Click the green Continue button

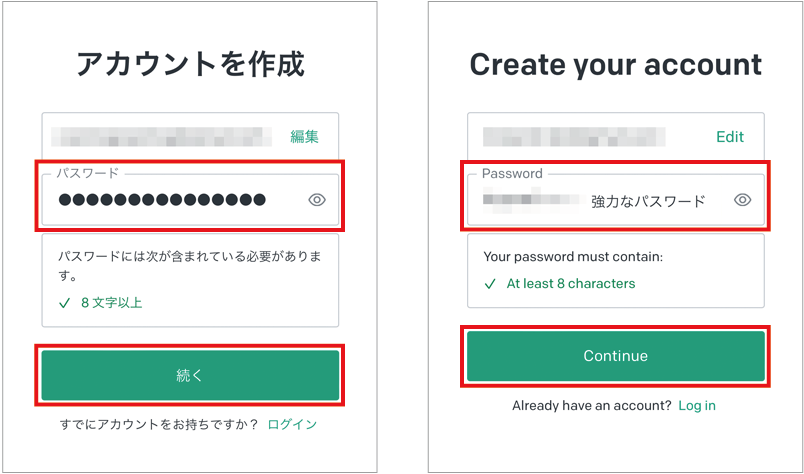click(616, 356)
